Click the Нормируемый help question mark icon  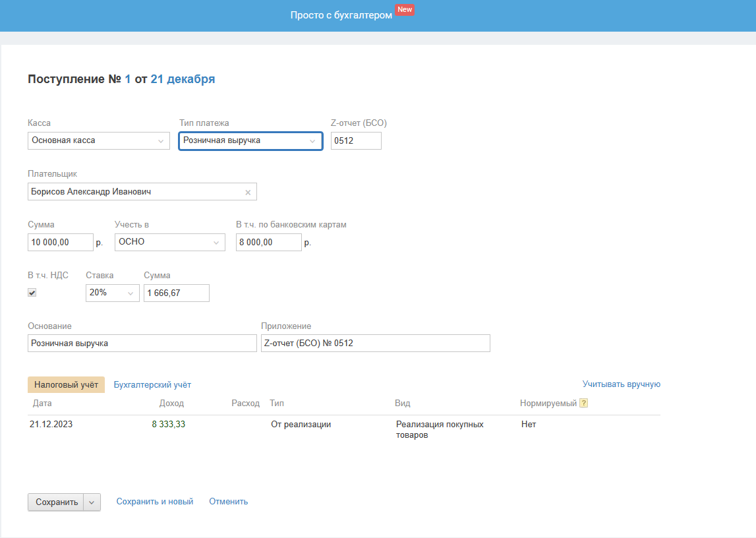coord(583,403)
